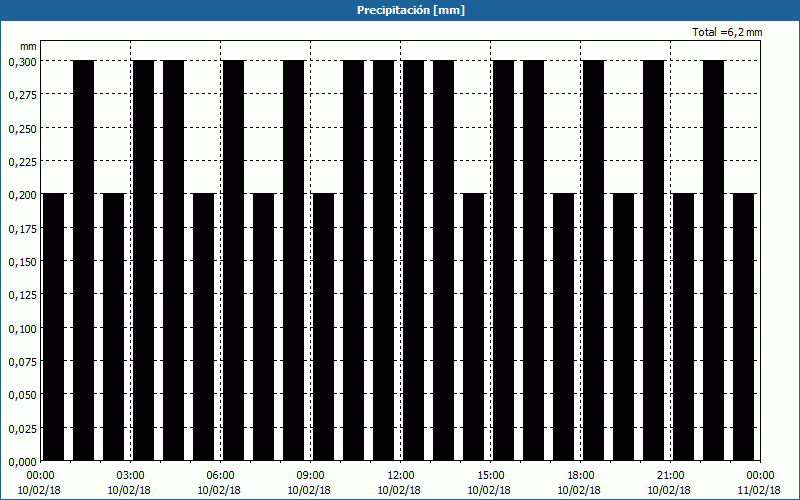The width and height of the screenshot is (800, 500).
Task: Select the Total =6,2 mm summary text
Action: point(727,32)
